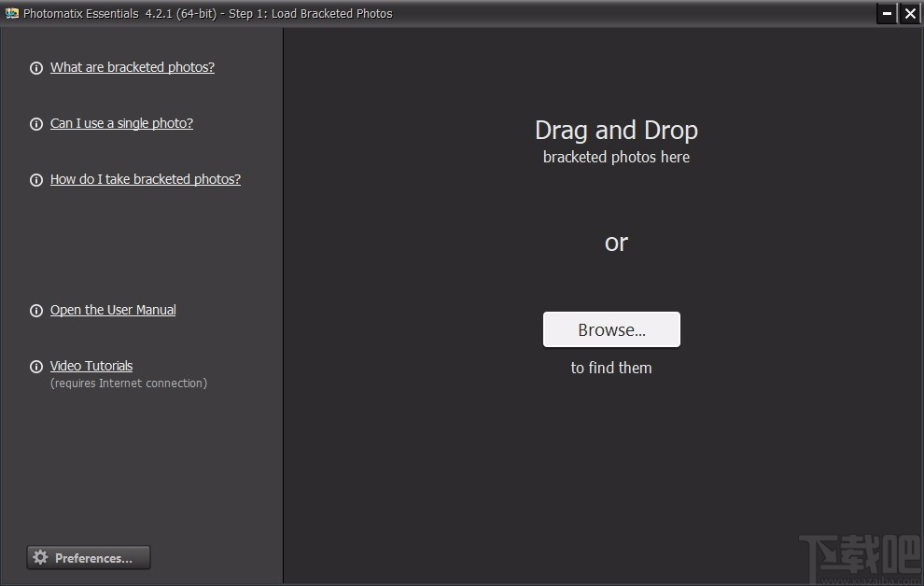Launch the Video Tutorials link

click(91, 366)
